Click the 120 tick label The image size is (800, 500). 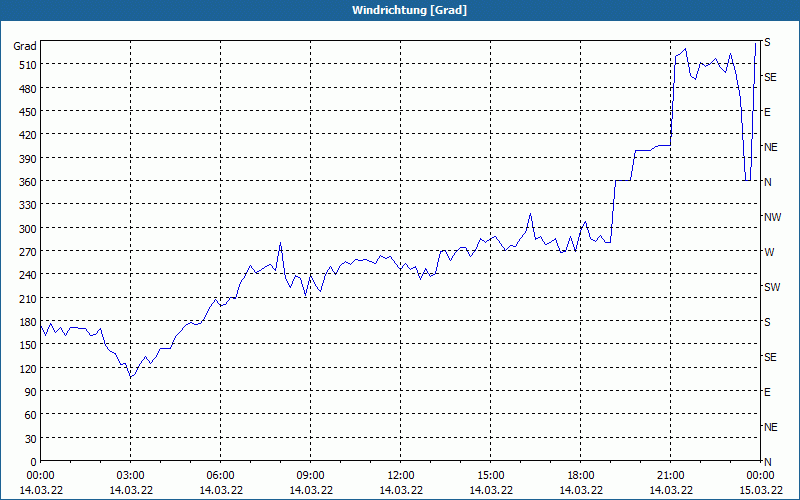[28, 368]
